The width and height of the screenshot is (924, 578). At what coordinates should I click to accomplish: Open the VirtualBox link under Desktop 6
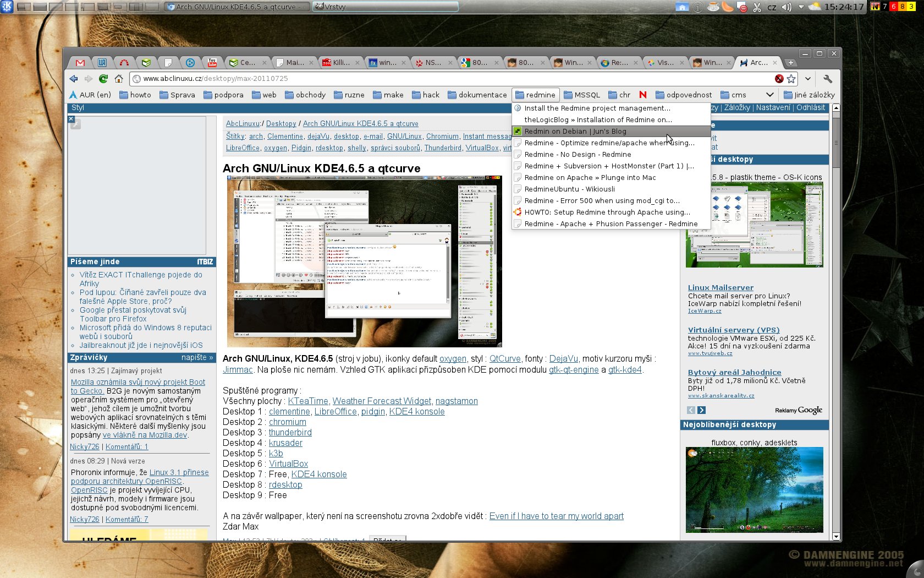tap(288, 464)
